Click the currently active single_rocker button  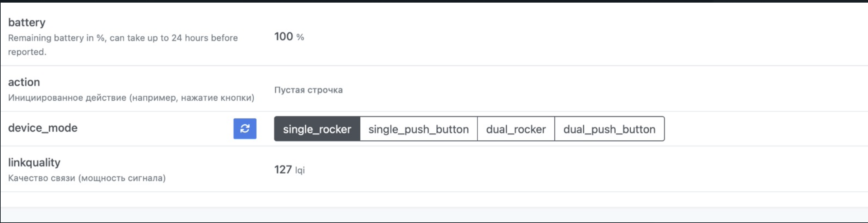click(317, 129)
